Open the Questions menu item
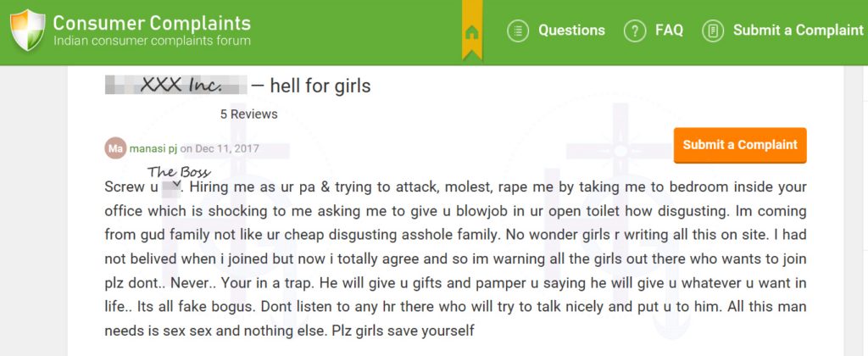This screenshot has width=868, height=356. (x=572, y=30)
